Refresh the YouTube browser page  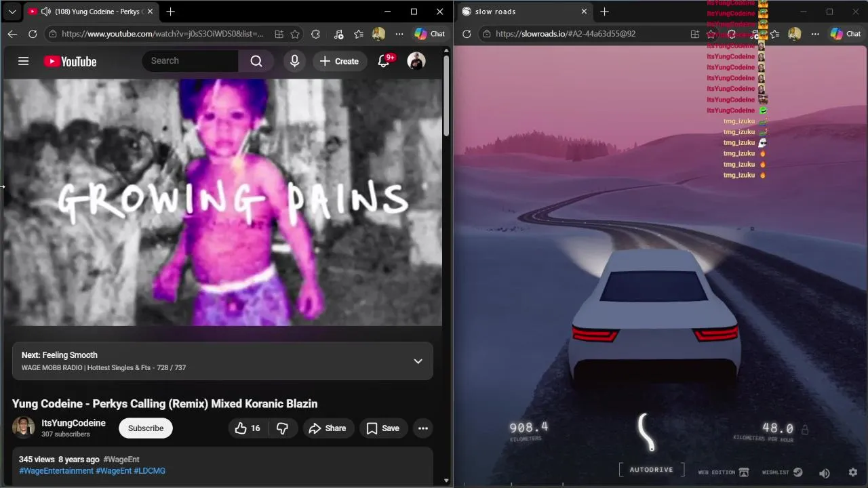click(33, 34)
